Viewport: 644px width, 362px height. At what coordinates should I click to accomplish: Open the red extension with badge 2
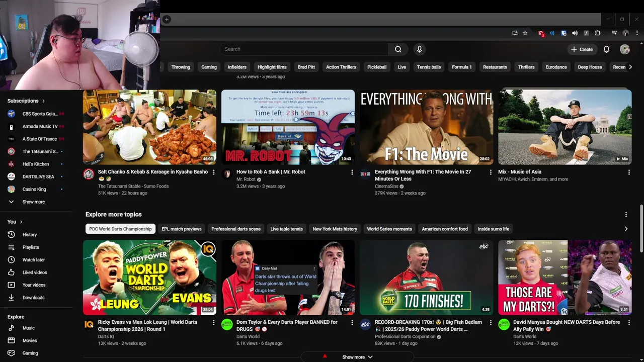tap(541, 33)
